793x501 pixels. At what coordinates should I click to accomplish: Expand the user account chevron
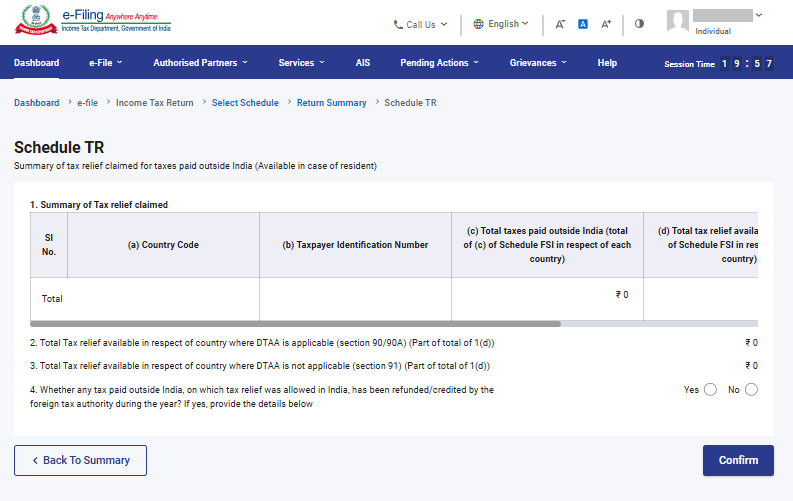point(759,15)
